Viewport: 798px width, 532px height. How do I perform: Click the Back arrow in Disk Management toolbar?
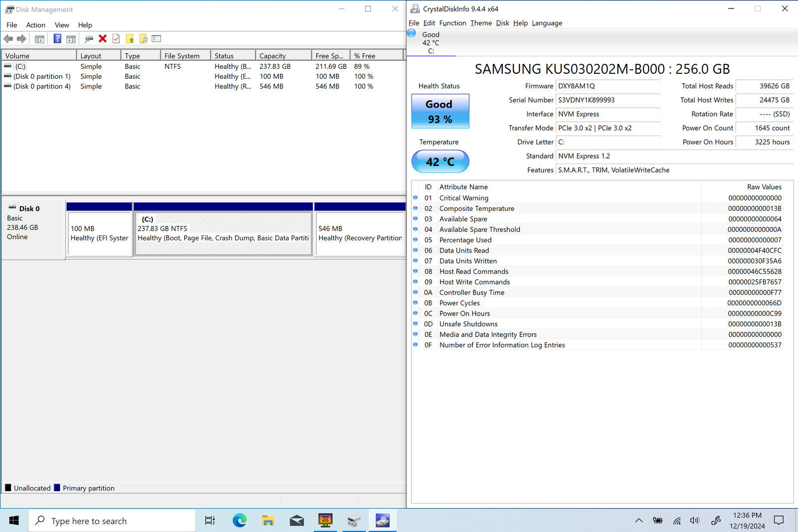(8, 39)
